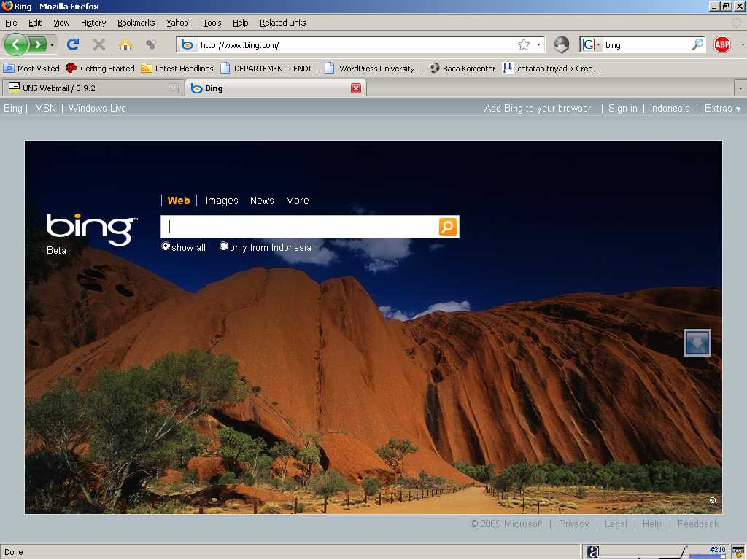Click the MSN link

[45, 108]
